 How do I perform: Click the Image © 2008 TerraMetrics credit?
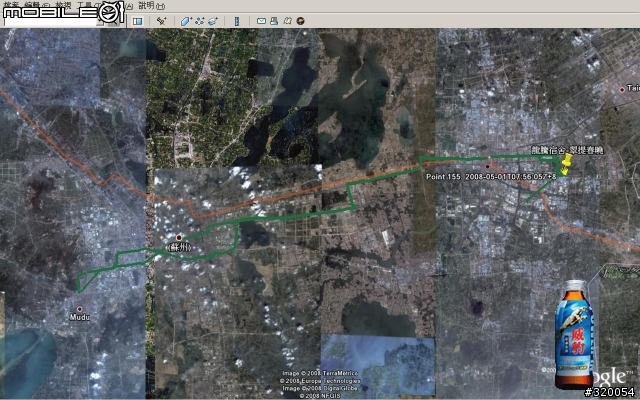320,373
